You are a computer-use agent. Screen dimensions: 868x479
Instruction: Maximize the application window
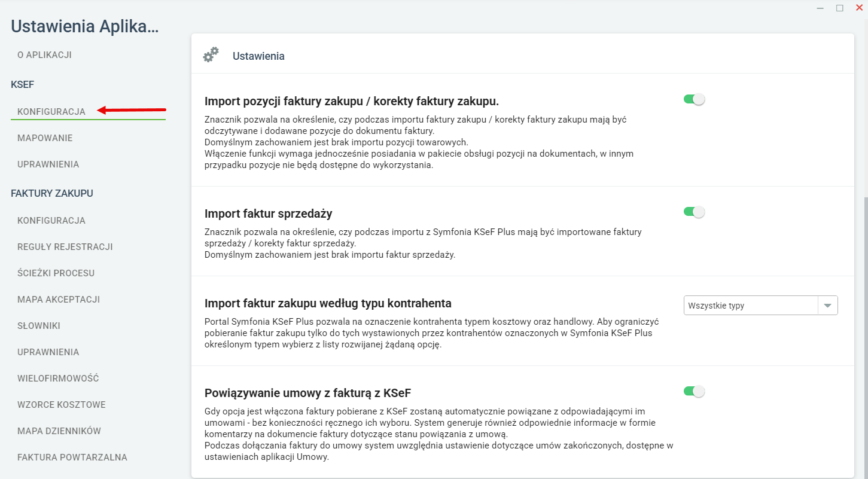(839, 8)
